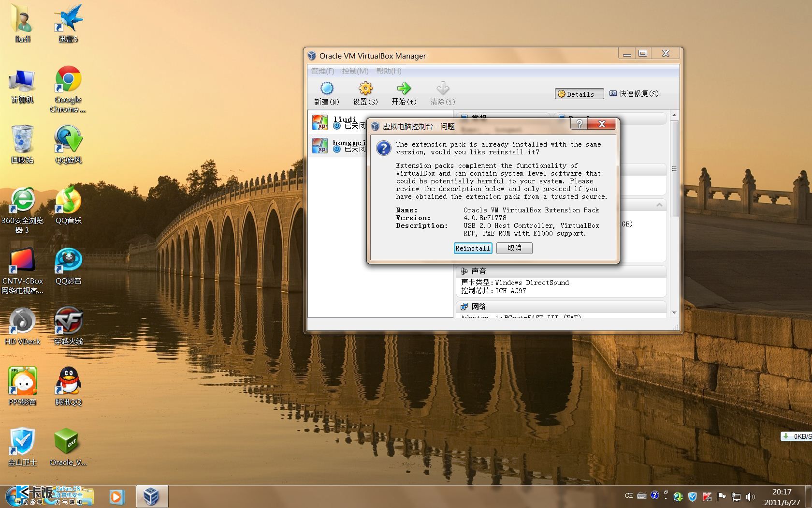Screen dimensions: 812x508
Task: Open QQ旋风 desktop shortcut
Action: tap(68, 144)
